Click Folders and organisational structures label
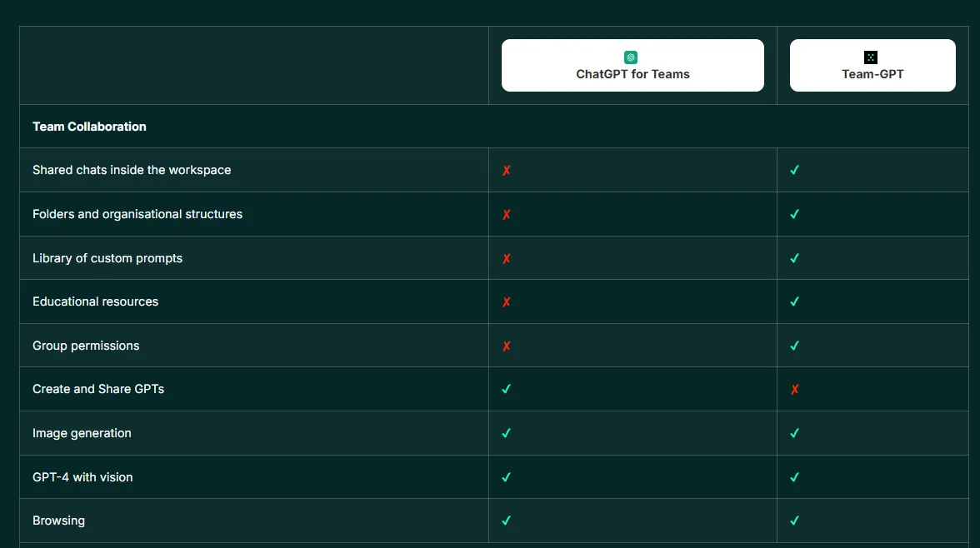 [x=137, y=214]
